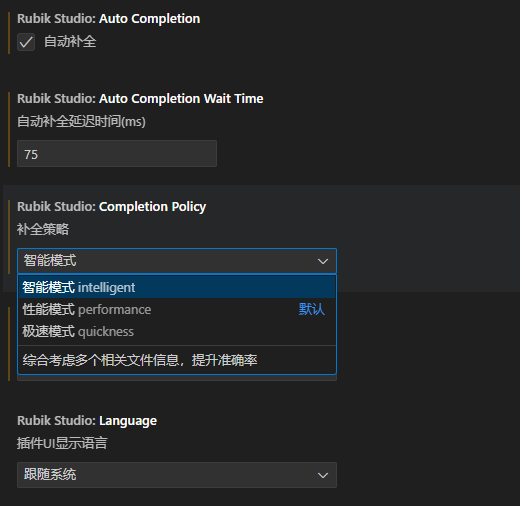Viewport: 520px width, 506px height.
Task: Click the wait time input showing 75
Action: [117, 154]
